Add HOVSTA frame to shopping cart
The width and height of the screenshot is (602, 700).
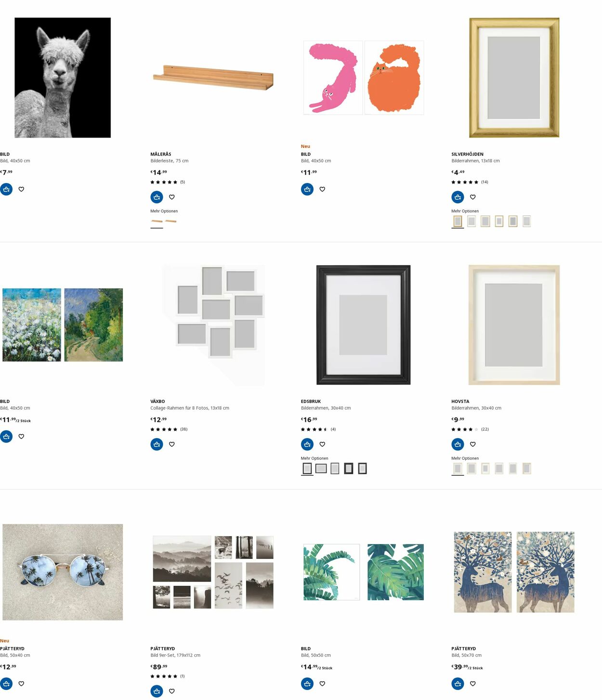(458, 444)
